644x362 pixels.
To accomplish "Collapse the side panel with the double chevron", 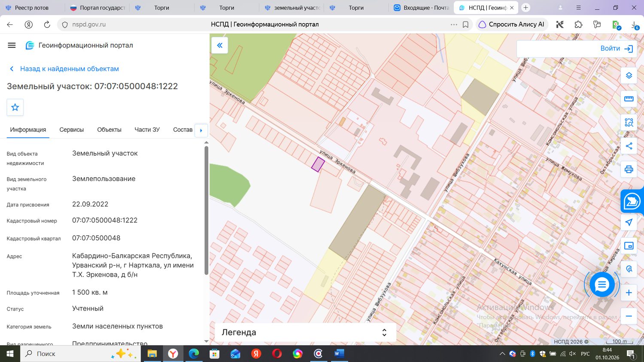I will point(219,45).
